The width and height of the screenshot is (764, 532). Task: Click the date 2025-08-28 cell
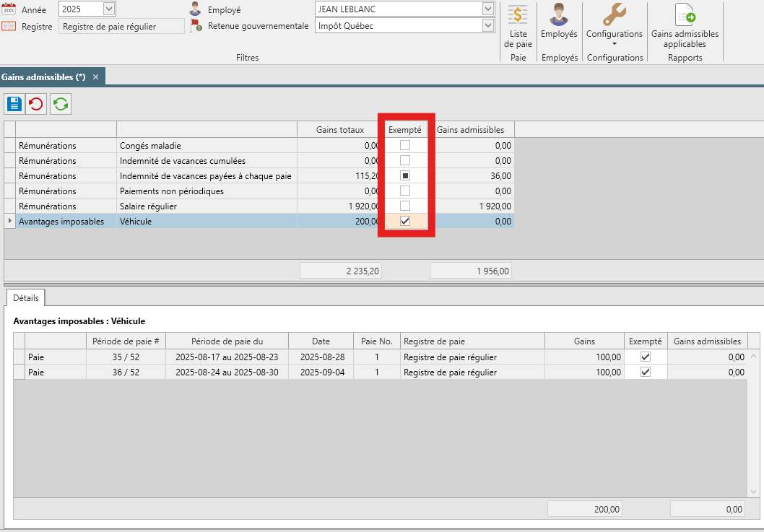pos(322,357)
